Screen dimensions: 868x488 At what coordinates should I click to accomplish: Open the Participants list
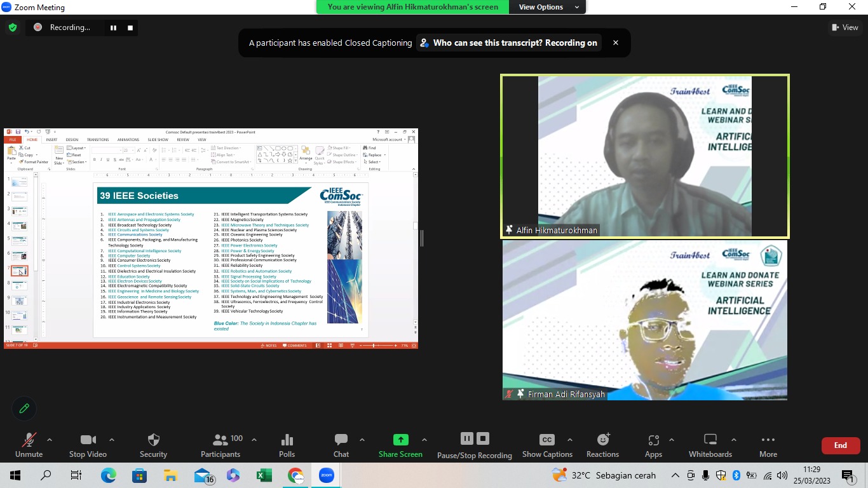coord(220,445)
